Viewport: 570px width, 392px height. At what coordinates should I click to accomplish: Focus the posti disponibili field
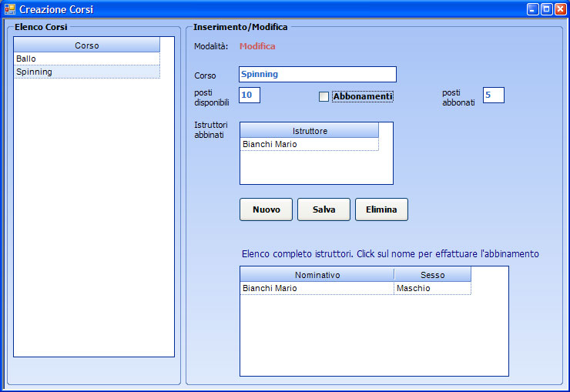(250, 95)
